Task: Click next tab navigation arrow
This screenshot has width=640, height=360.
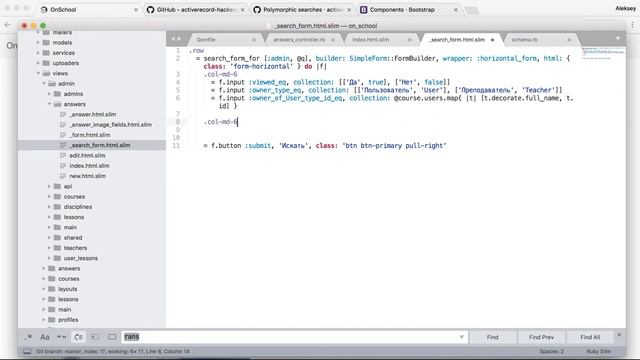Action: point(179,39)
